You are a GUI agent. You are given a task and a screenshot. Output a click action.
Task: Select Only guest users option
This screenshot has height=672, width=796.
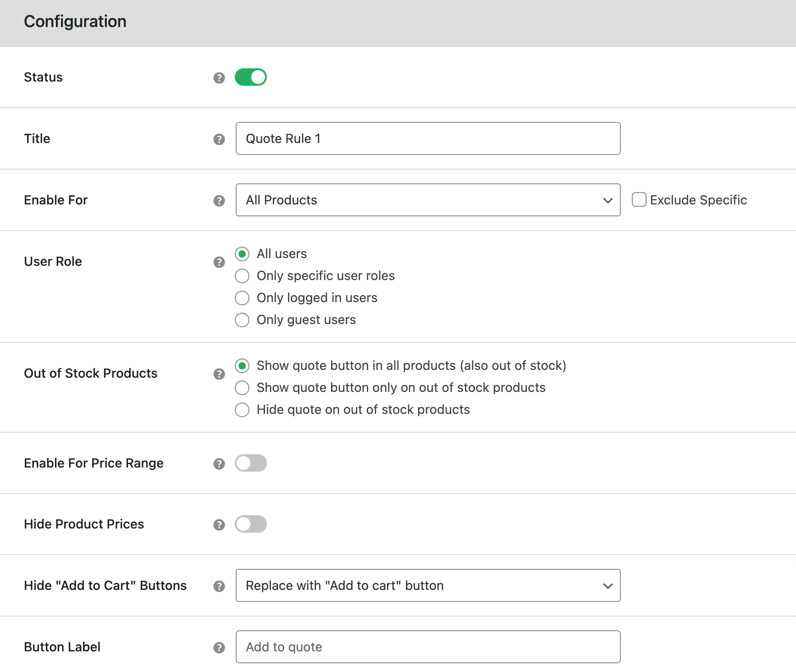point(242,319)
